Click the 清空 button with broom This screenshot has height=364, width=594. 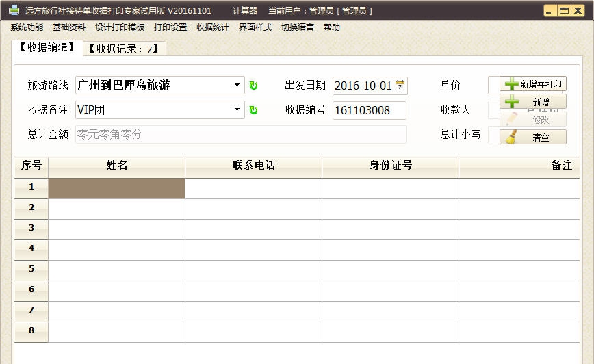click(x=533, y=138)
